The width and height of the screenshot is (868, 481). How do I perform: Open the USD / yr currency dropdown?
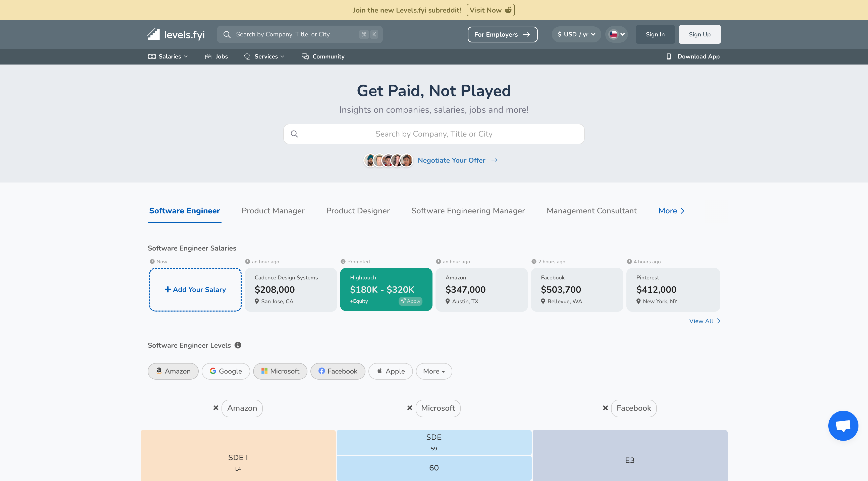click(x=576, y=34)
